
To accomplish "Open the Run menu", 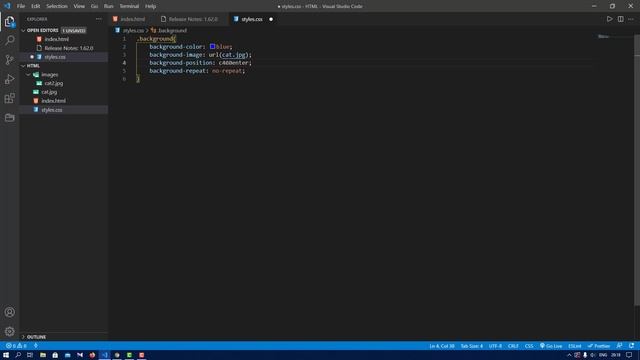I will pos(109,6).
